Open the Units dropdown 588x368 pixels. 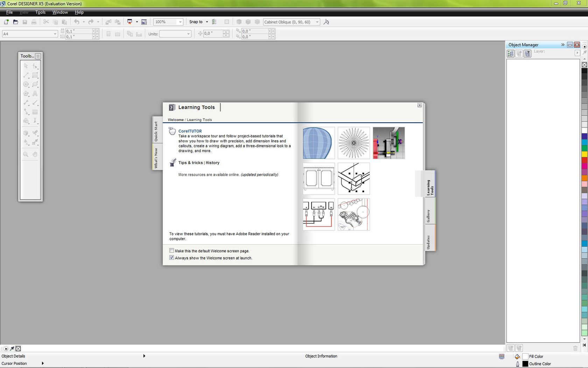188,34
